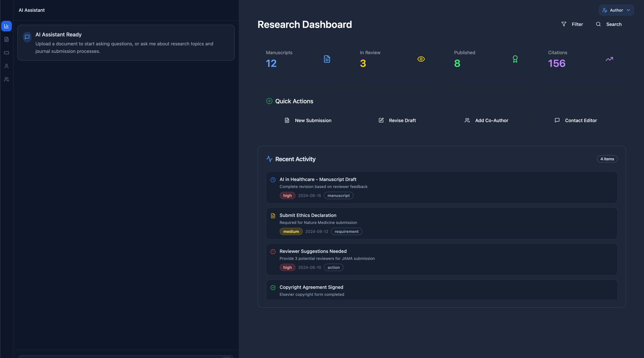Click the Published award ribbon icon

point(515,59)
